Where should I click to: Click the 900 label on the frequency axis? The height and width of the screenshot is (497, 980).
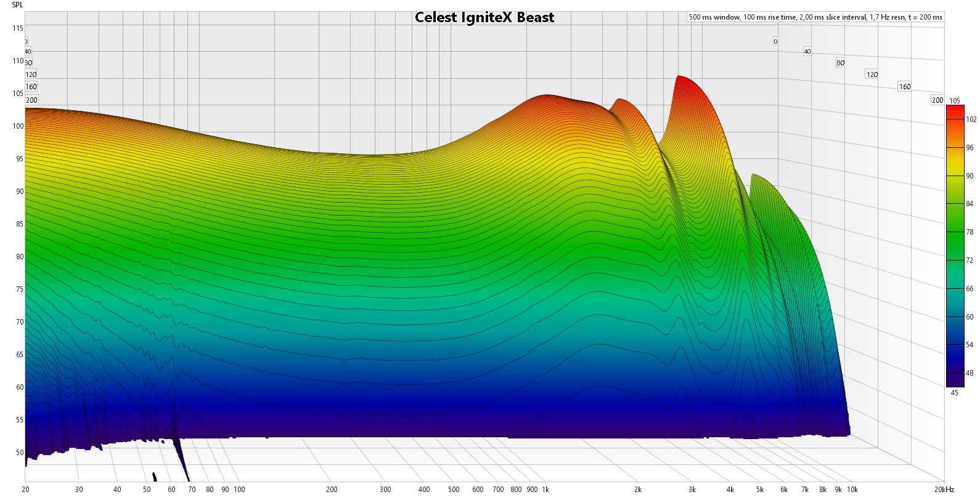point(532,490)
